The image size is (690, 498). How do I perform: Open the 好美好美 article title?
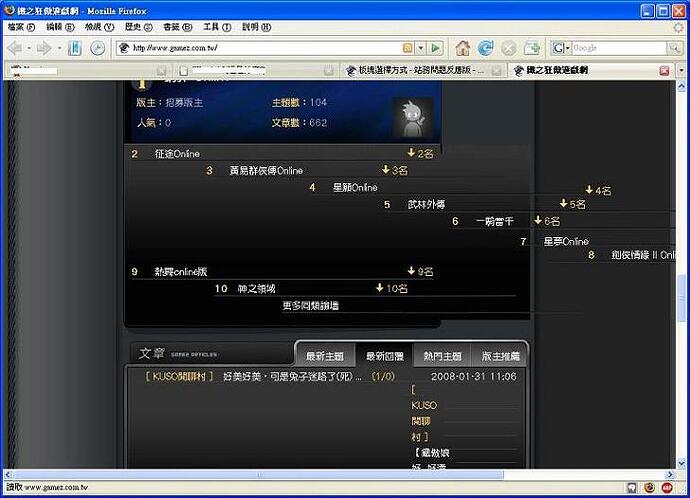(293, 377)
